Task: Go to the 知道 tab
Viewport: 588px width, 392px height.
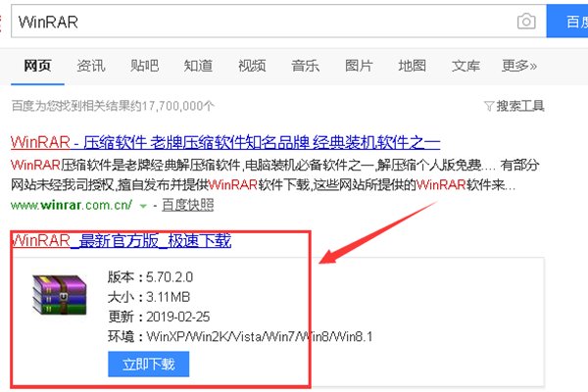Action: click(x=198, y=66)
